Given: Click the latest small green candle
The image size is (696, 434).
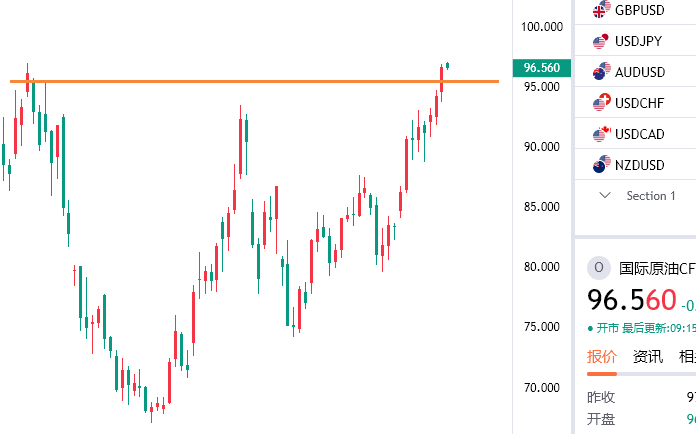Looking at the screenshot, I should tap(447, 66).
